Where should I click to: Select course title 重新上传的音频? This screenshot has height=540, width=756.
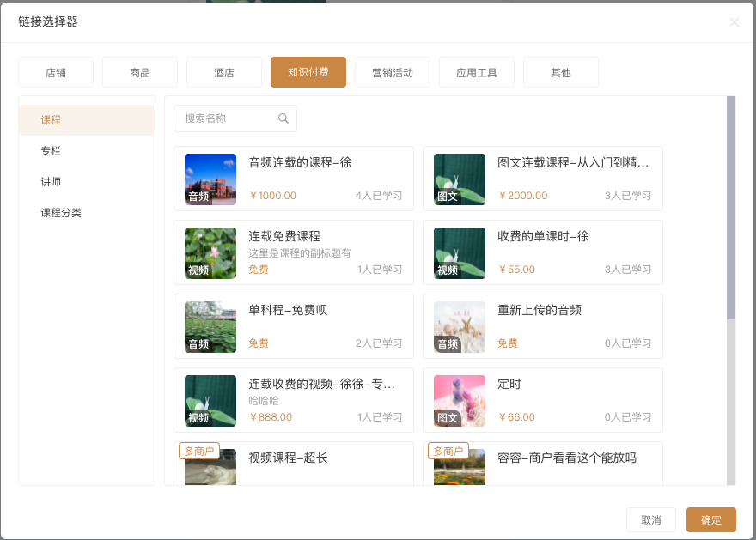tap(540, 310)
